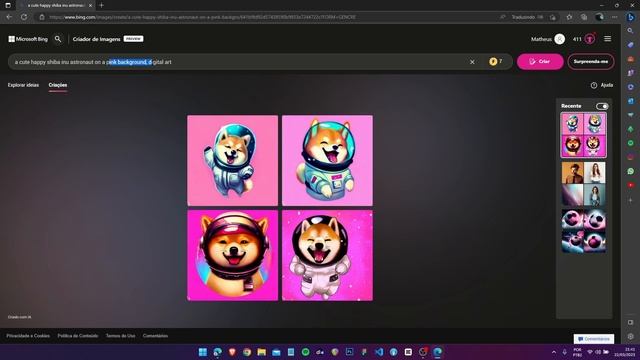Screen dimensions: 640x360
Task: Select recent people portraits creations thumbnail
Action: point(584,184)
